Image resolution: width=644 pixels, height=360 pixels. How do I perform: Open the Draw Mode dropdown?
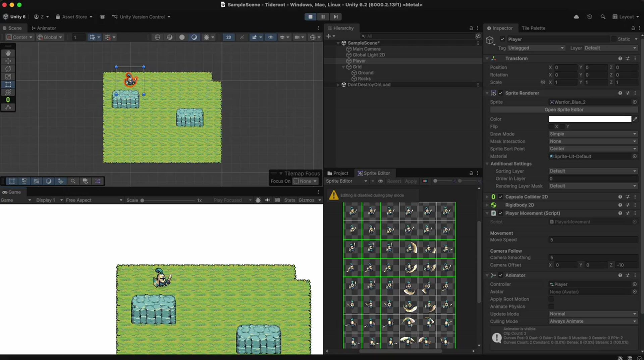[x=592, y=134]
